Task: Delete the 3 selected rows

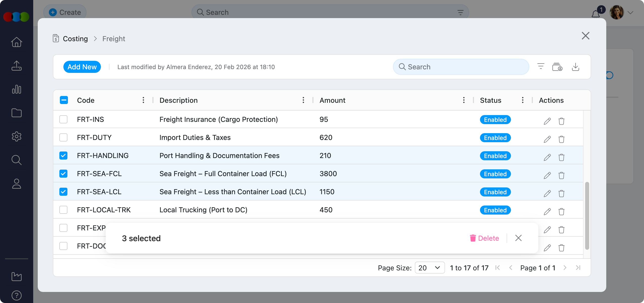Action: coord(485,238)
